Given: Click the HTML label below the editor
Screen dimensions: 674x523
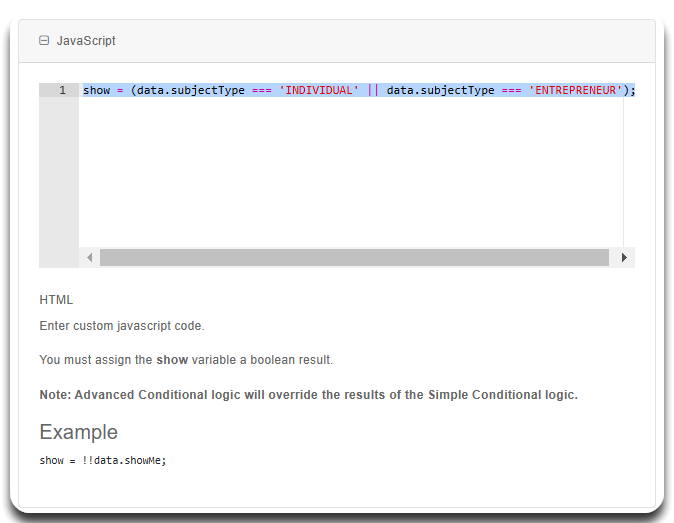Looking at the screenshot, I should click(x=56, y=300).
